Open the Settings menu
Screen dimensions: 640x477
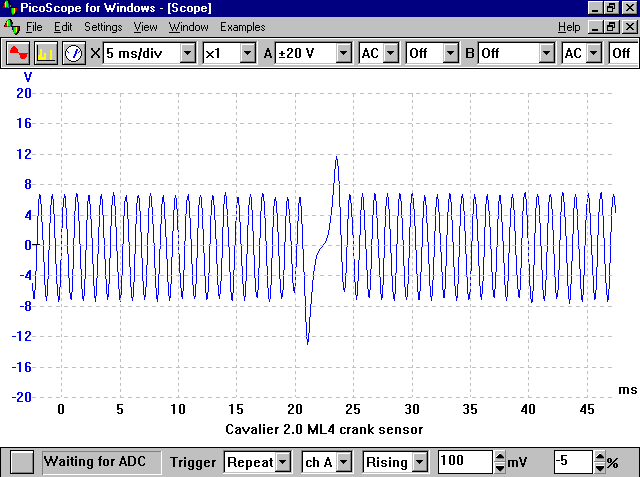103,27
